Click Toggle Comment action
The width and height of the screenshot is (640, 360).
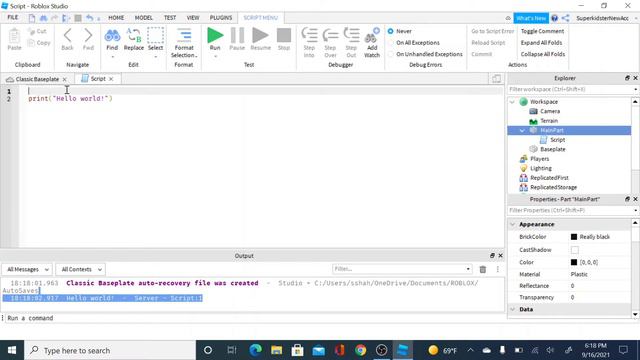point(542,31)
